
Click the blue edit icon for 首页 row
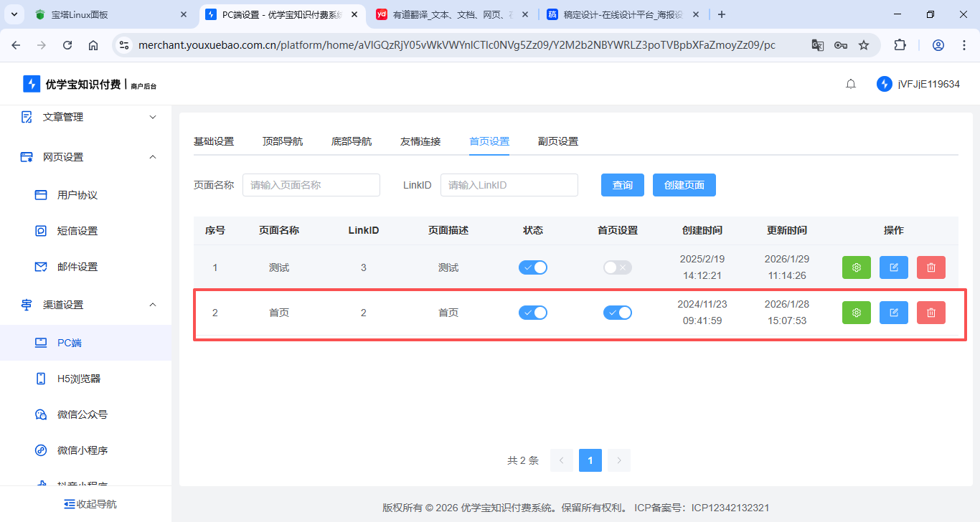[x=893, y=313]
